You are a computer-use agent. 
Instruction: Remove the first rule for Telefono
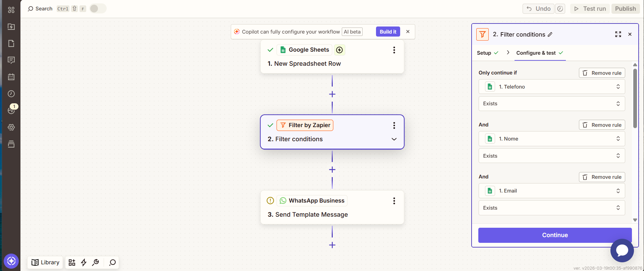602,73
